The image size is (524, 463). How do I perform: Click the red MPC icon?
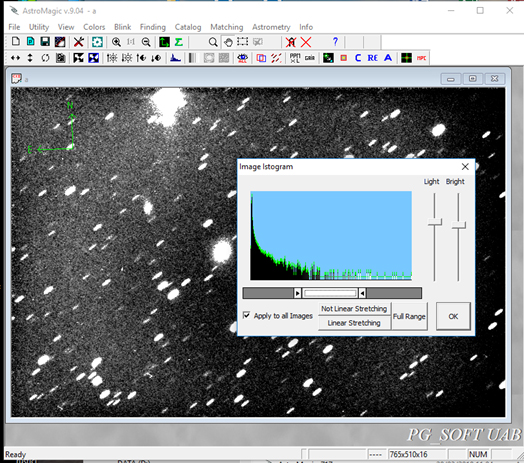point(421,58)
